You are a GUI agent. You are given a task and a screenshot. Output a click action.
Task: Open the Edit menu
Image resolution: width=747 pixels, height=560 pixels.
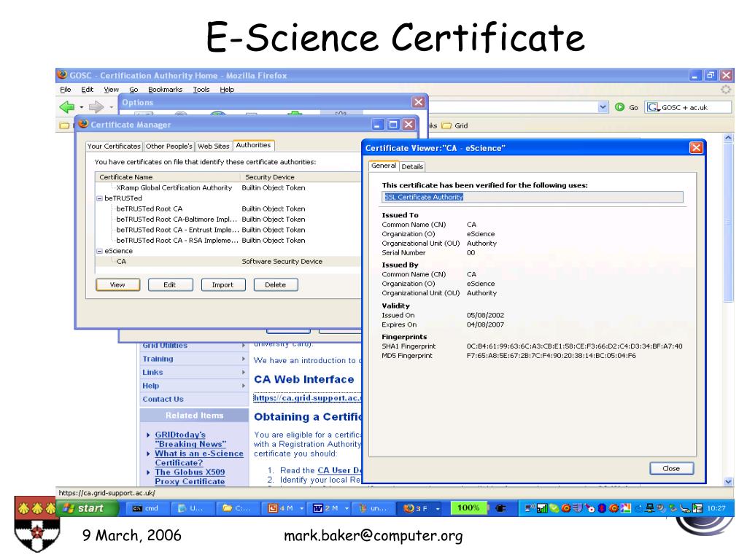point(88,90)
